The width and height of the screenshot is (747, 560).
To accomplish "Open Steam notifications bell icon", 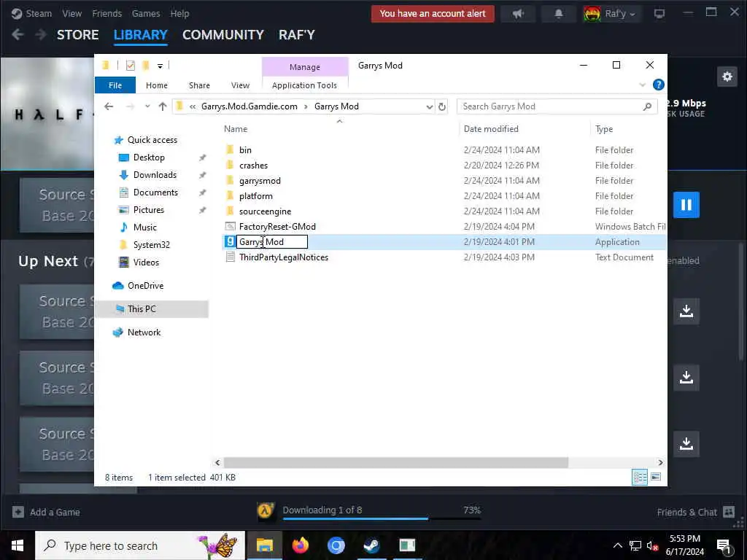I will point(558,14).
